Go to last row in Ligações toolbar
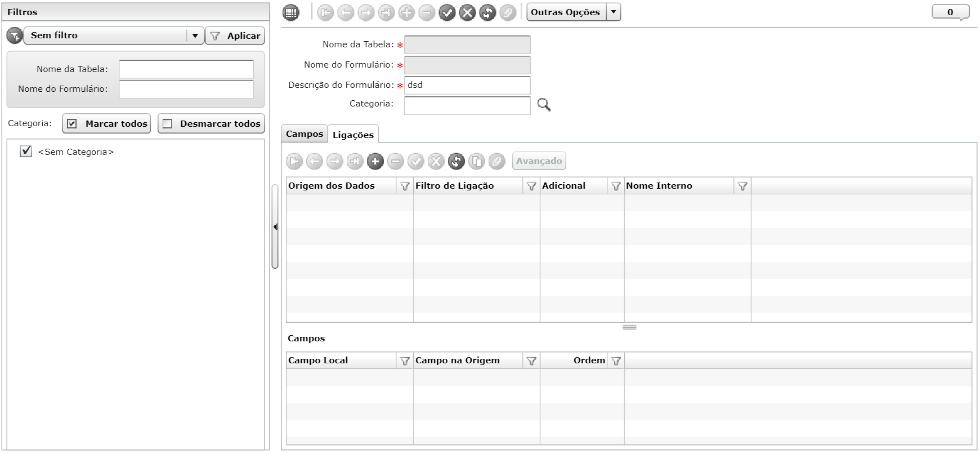Viewport: 980px width, 454px height. click(355, 162)
